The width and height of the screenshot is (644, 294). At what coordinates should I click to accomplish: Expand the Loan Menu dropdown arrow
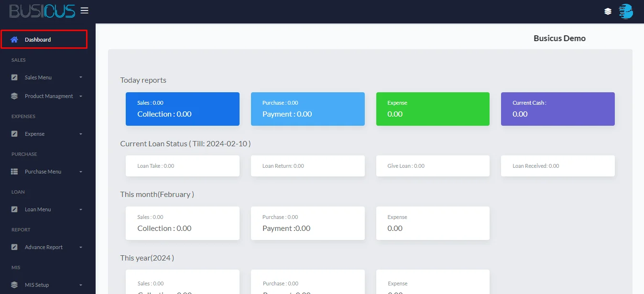(81, 209)
